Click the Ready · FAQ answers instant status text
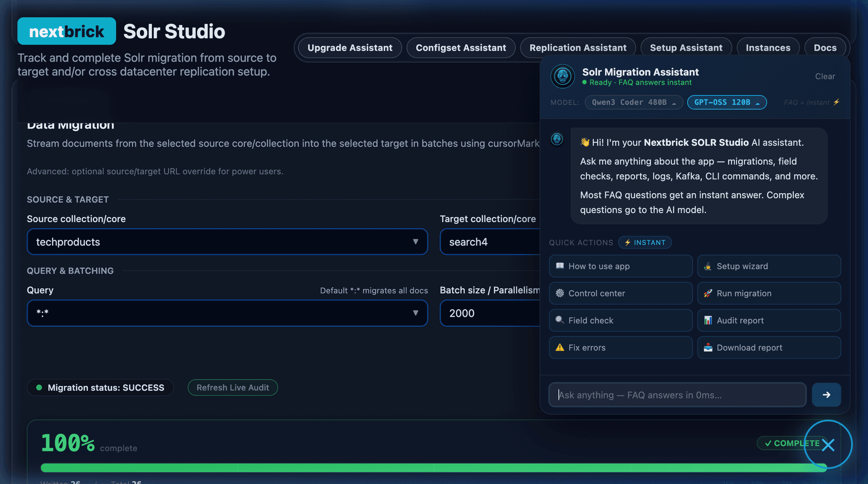868x484 pixels. [x=640, y=82]
